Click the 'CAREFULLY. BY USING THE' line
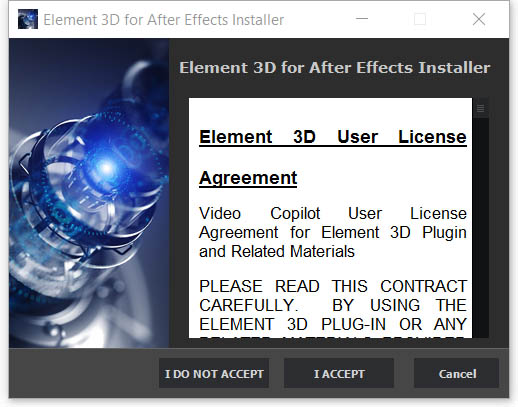The height and width of the screenshot is (407, 518). tap(333, 305)
